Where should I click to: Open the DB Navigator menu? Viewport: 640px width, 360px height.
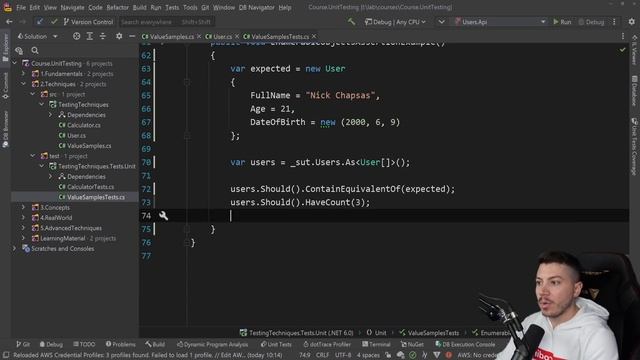[257, 7]
